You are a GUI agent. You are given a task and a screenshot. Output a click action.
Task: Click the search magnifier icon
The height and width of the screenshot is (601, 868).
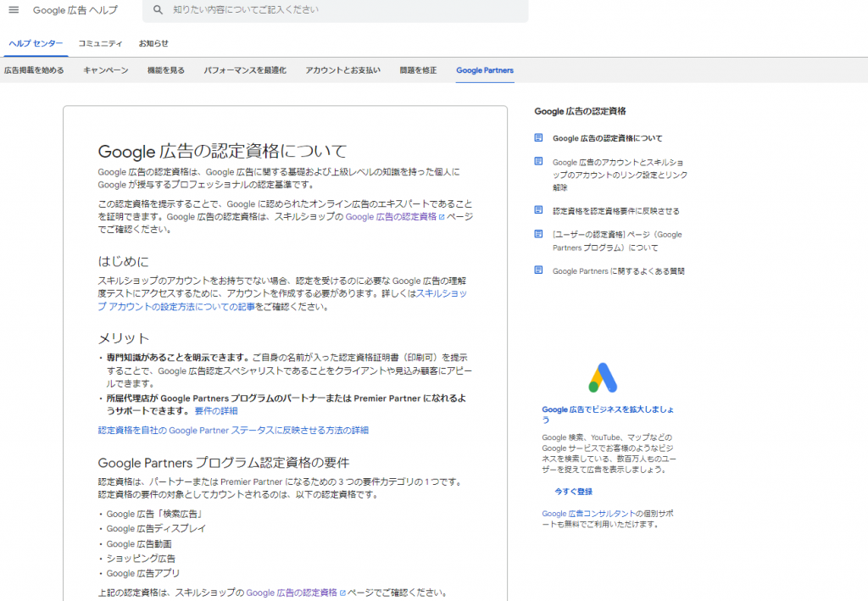tap(158, 11)
